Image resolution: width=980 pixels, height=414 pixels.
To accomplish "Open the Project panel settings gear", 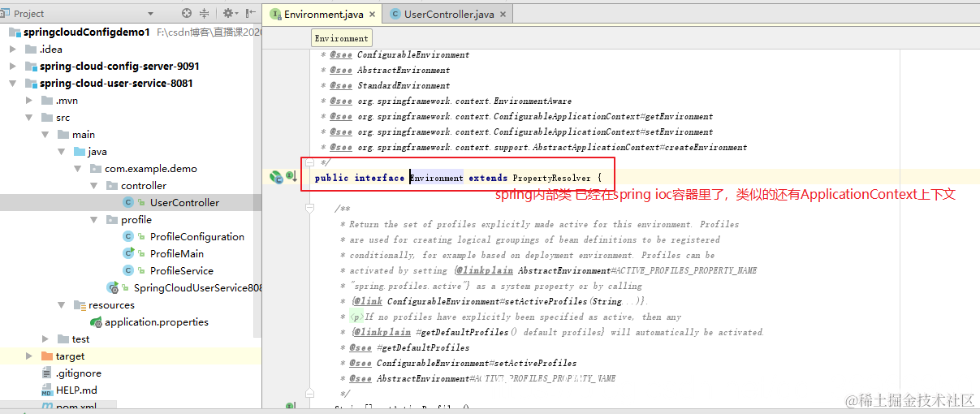I will [228, 13].
